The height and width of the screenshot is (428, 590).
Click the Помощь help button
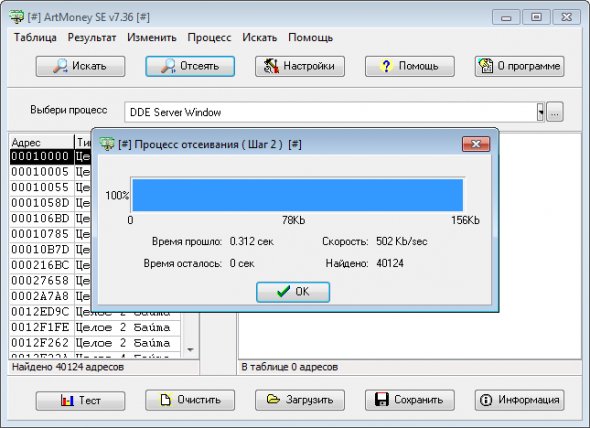tap(409, 66)
